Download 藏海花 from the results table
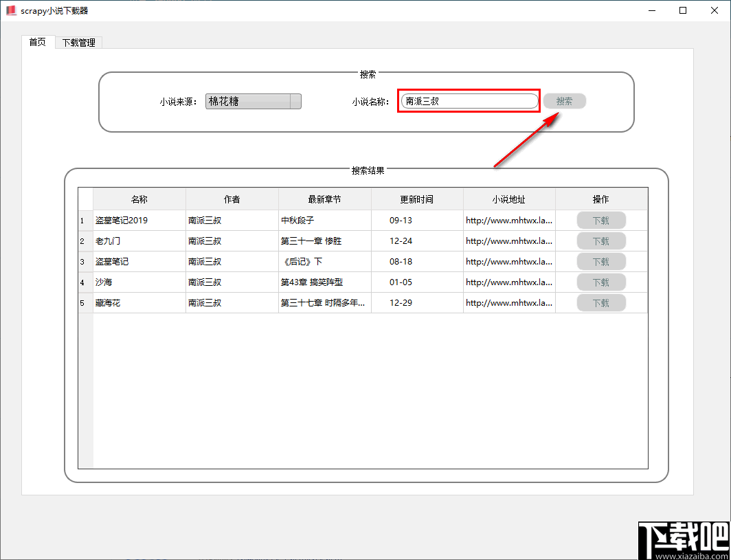Image resolution: width=731 pixels, height=560 pixels. (x=601, y=302)
